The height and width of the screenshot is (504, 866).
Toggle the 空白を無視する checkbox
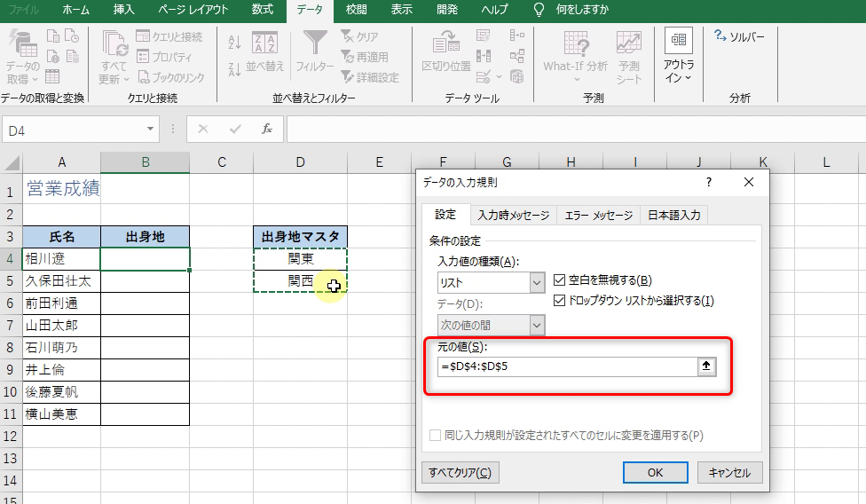coord(560,280)
